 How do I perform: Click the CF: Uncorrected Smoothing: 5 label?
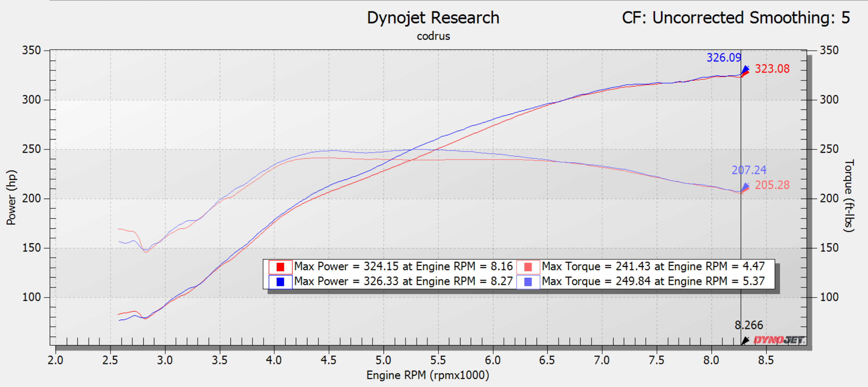click(x=736, y=18)
